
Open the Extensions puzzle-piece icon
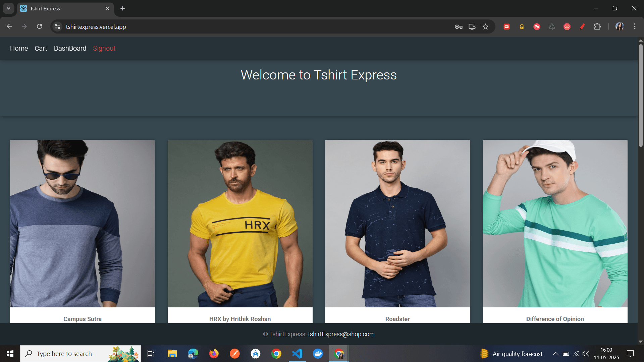point(598,26)
